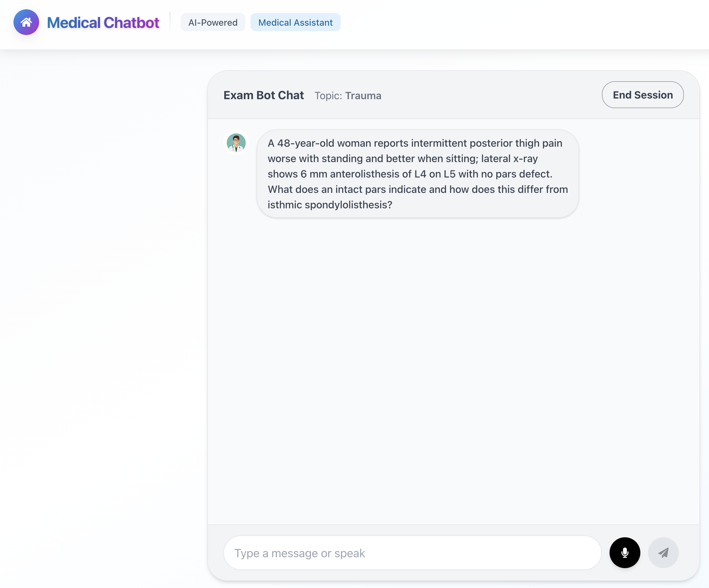Click the Exam Bot Chat heading

[x=264, y=95]
